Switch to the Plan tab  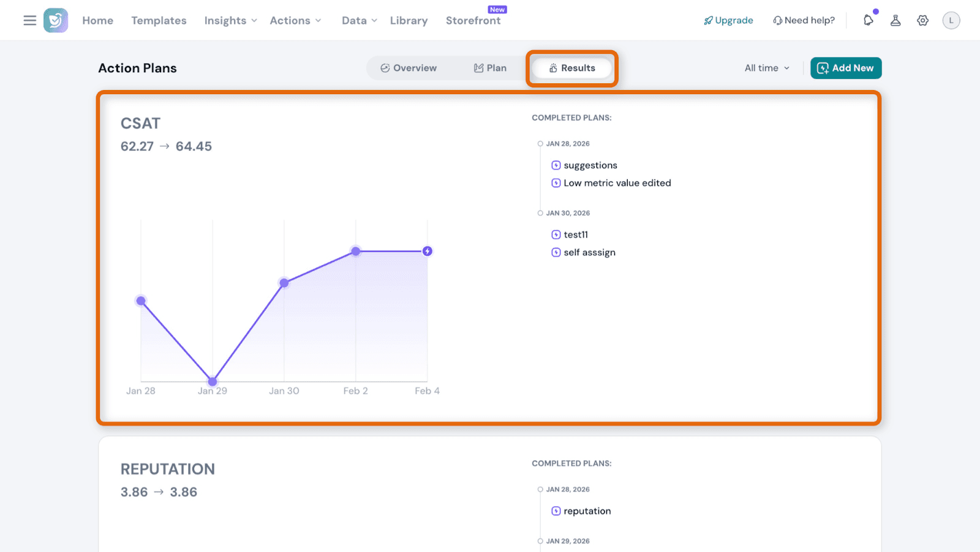(x=490, y=68)
